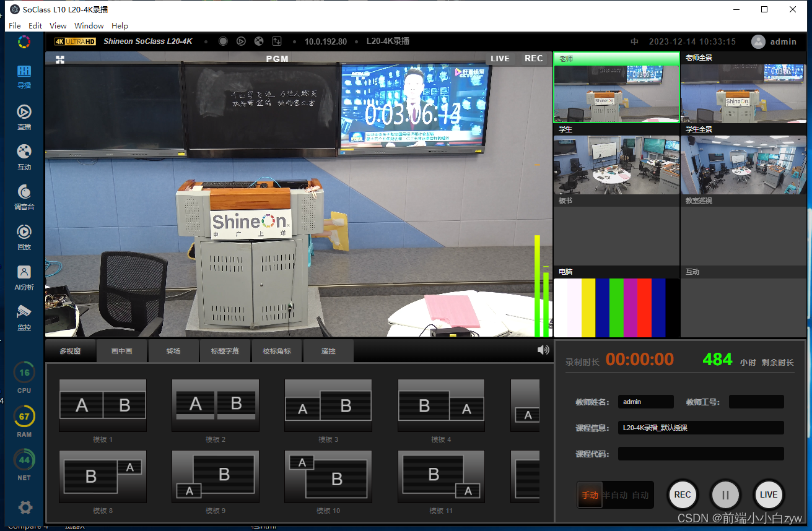Switch to the 标题字幕 subtitles tab
This screenshot has height=531, width=812.
click(x=225, y=351)
